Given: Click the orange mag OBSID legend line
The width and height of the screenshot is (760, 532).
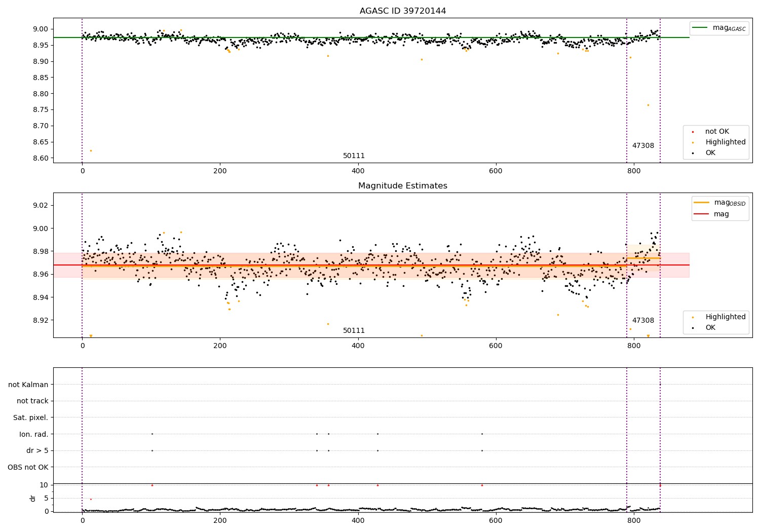Looking at the screenshot, I should coord(702,203).
